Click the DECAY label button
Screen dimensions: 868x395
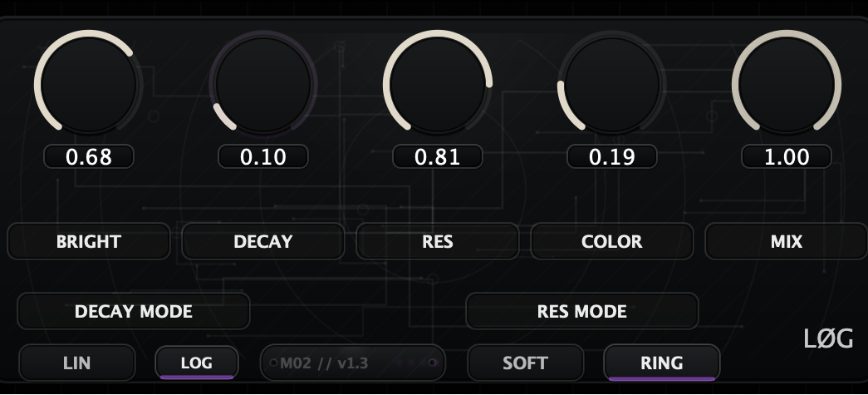point(263,241)
